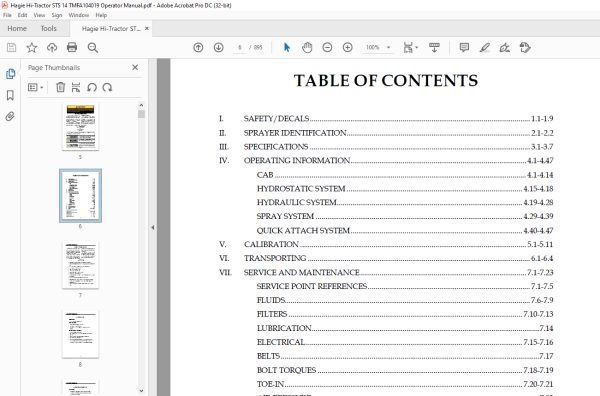The image size is (600, 396).
Task: Toggle the Page Thumbnails panel icon
Action: (x=10, y=74)
